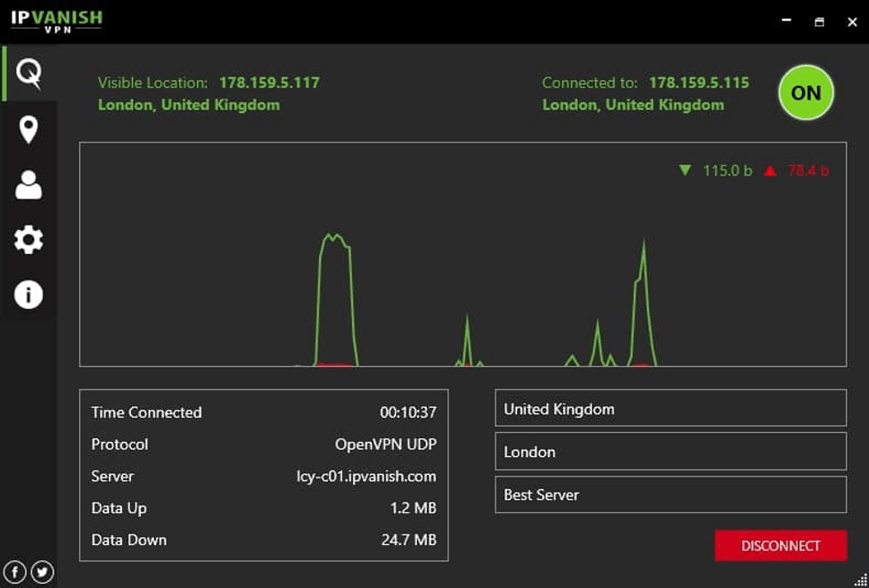Screen dimensions: 869x588
Task: Open the Twitter icon
Action: click(x=42, y=571)
